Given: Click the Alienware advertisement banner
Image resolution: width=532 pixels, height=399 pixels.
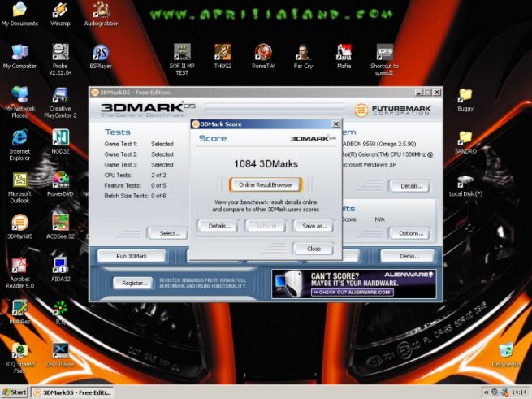Looking at the screenshot, I should [x=353, y=284].
